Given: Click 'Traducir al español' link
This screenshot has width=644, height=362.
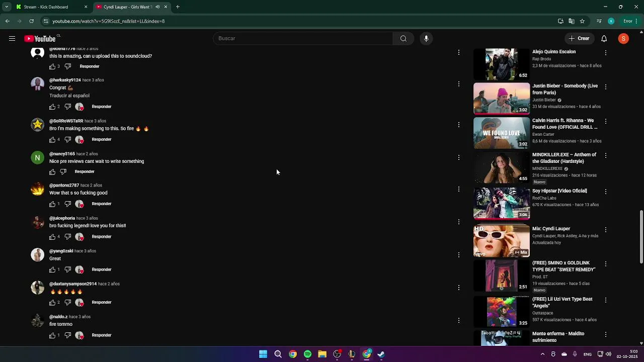Looking at the screenshot, I should (x=69, y=96).
